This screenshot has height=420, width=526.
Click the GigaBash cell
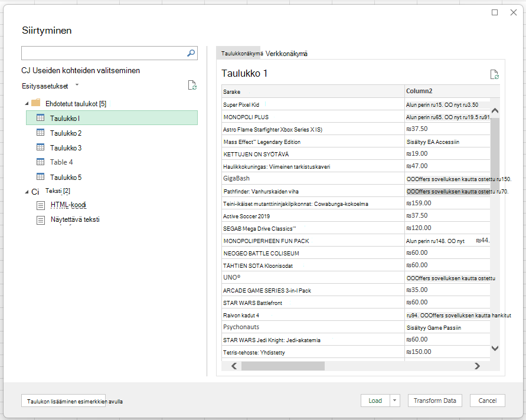(x=313, y=179)
